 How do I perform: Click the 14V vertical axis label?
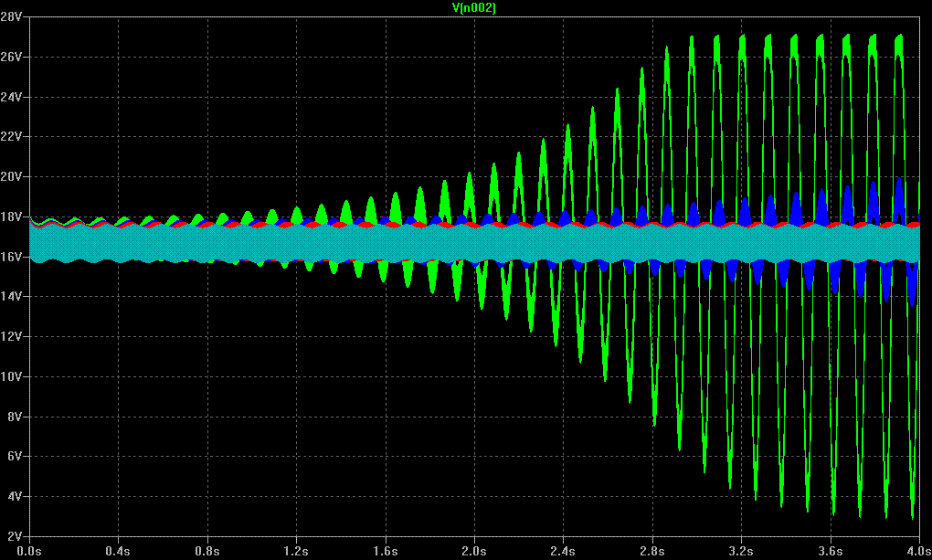pos(11,296)
